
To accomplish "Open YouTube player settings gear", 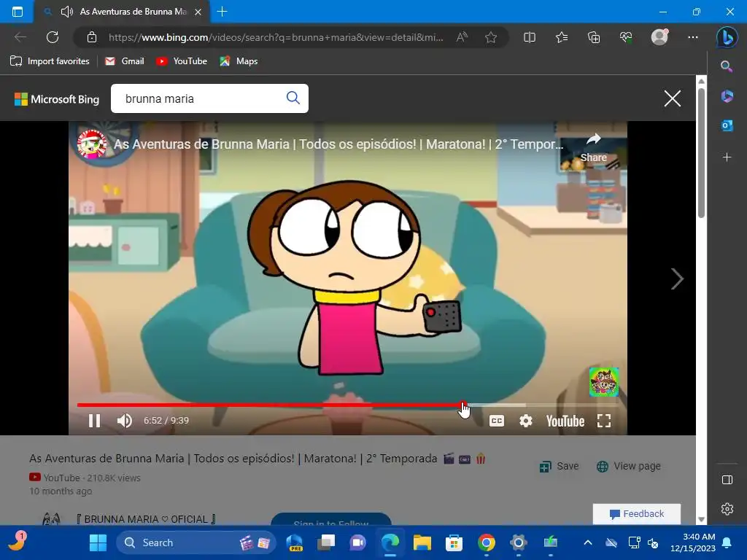I will (x=525, y=421).
